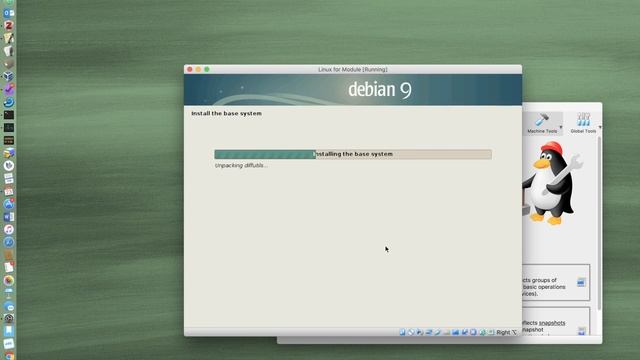This screenshot has width=640, height=360.
Task: Click the optical disc status icon
Action: coord(411,332)
